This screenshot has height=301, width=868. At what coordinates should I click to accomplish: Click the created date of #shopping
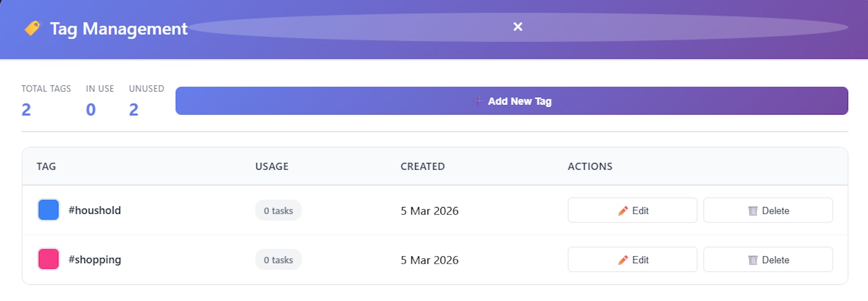point(429,260)
